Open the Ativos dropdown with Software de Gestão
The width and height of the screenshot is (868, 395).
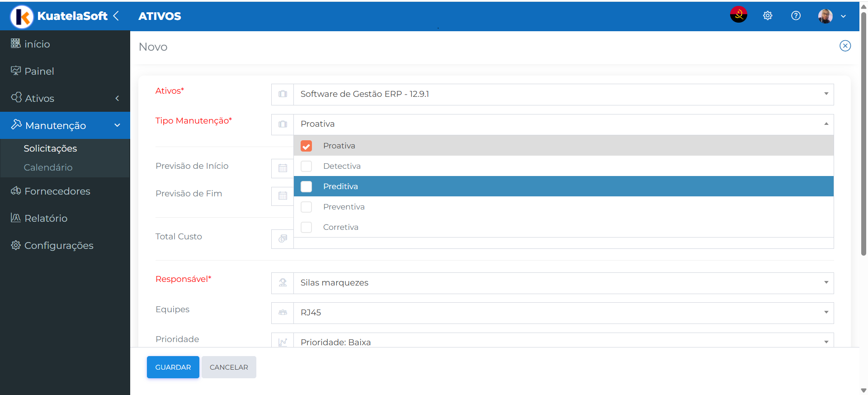(563, 94)
